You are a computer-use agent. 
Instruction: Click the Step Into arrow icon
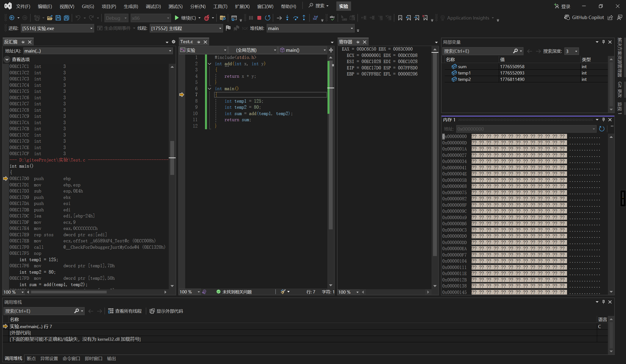coord(287,18)
